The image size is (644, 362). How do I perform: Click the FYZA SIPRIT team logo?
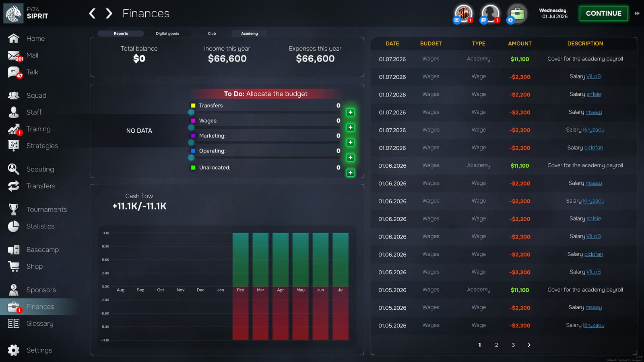(13, 13)
